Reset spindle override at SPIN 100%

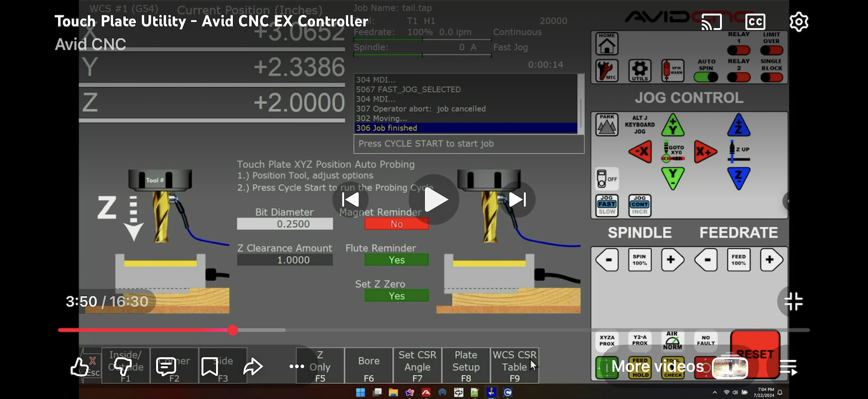[x=640, y=260]
